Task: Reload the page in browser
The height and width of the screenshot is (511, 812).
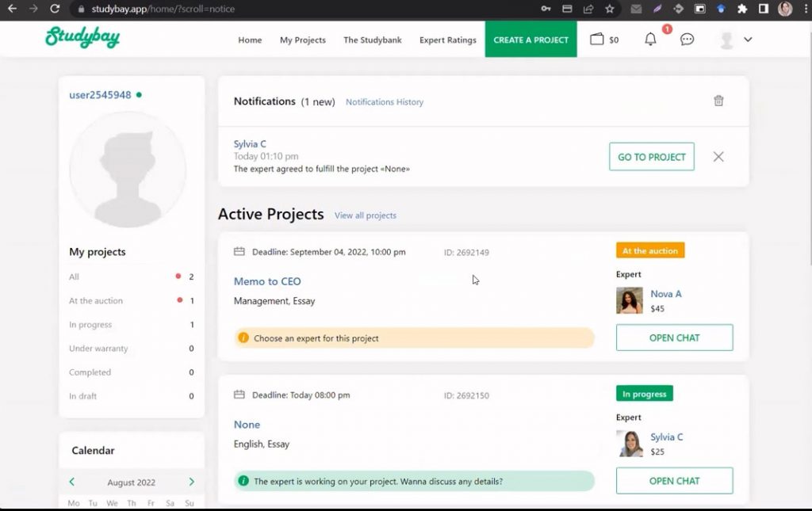Action: click(55, 9)
